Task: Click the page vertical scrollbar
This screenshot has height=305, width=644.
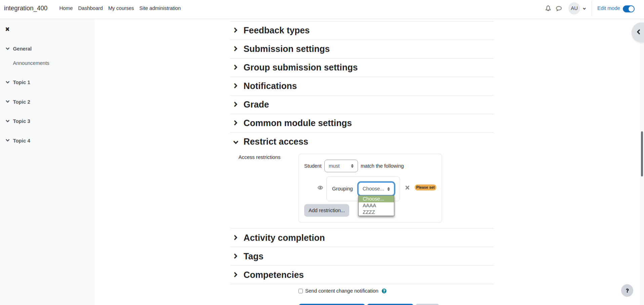Action: tap(642, 154)
